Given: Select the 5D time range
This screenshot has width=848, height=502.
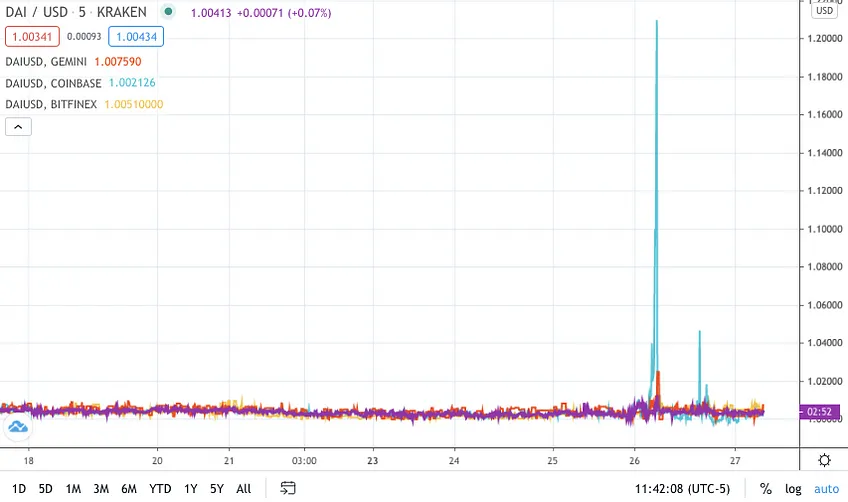Looking at the screenshot, I should pyautogui.click(x=45, y=489).
